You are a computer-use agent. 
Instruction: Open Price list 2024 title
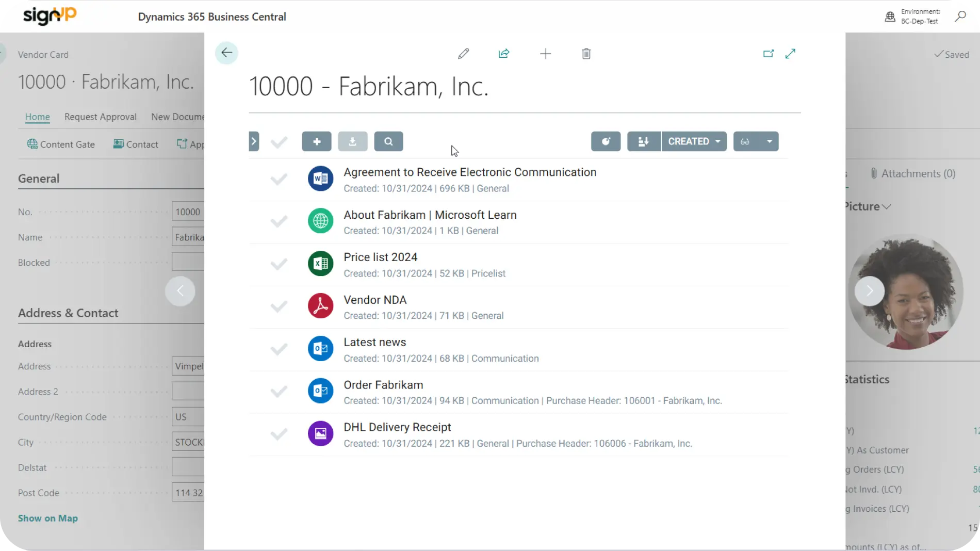point(380,257)
